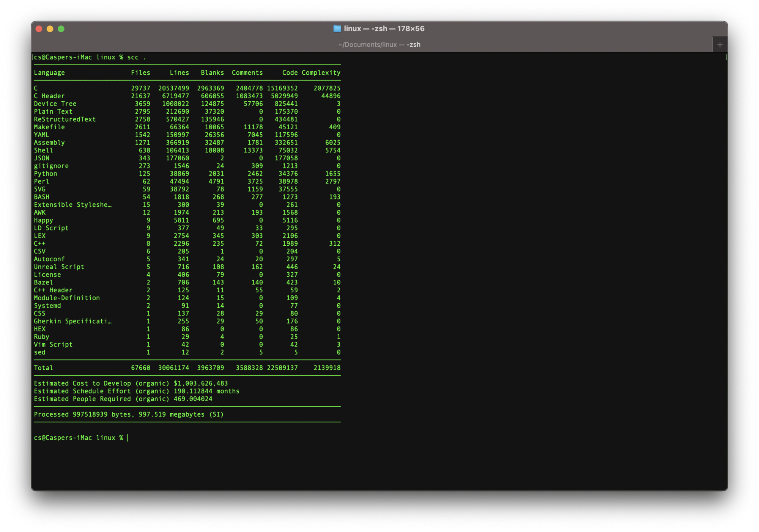Viewport: 759px width, 532px height.
Task: Click the 'C++ Header' language row
Action: (187, 290)
